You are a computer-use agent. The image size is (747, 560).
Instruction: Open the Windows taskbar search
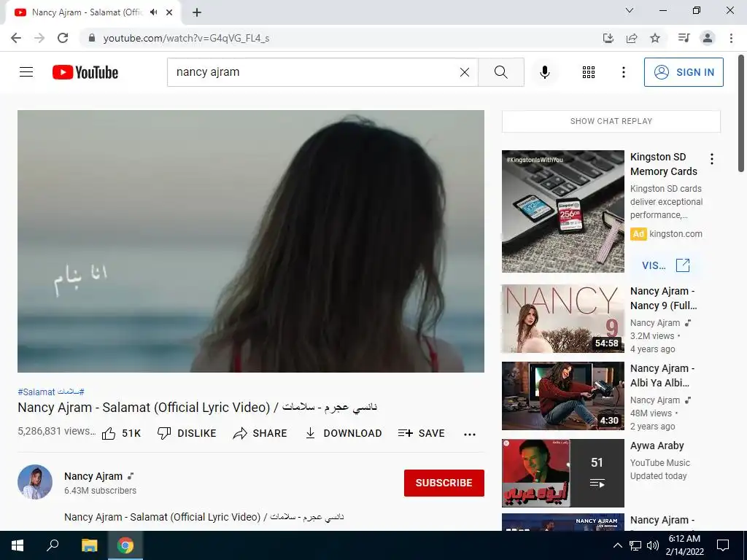click(x=53, y=545)
